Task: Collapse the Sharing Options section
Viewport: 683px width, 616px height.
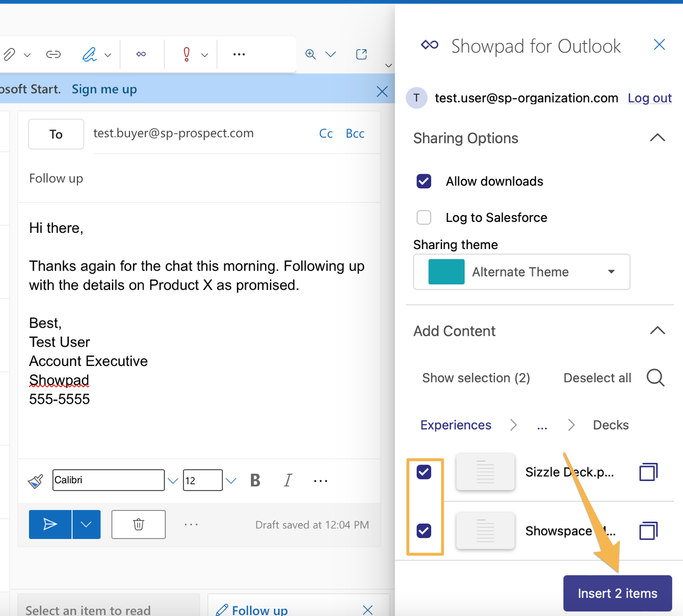Action: (x=657, y=138)
